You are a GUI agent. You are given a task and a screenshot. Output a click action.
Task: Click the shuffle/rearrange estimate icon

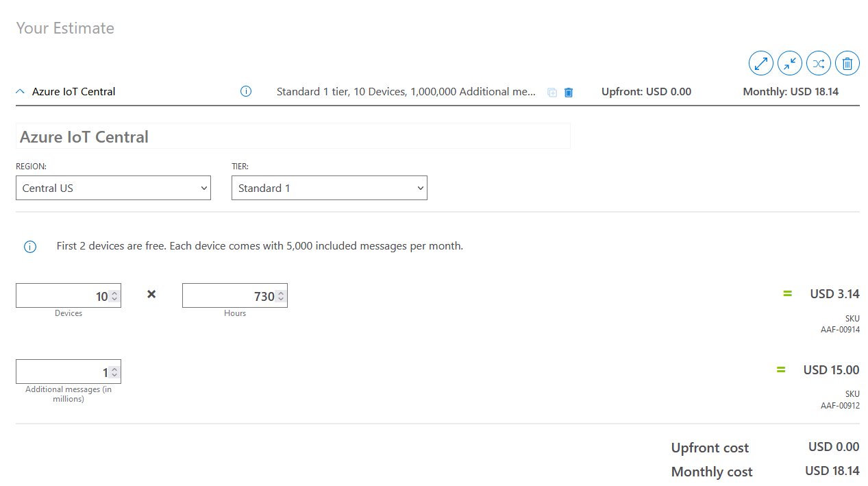pos(819,64)
